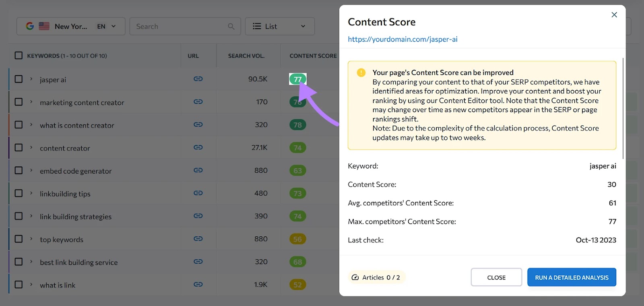Tick the select-all KEYWORDS checkbox
The height and width of the screenshot is (306, 644).
[19, 56]
